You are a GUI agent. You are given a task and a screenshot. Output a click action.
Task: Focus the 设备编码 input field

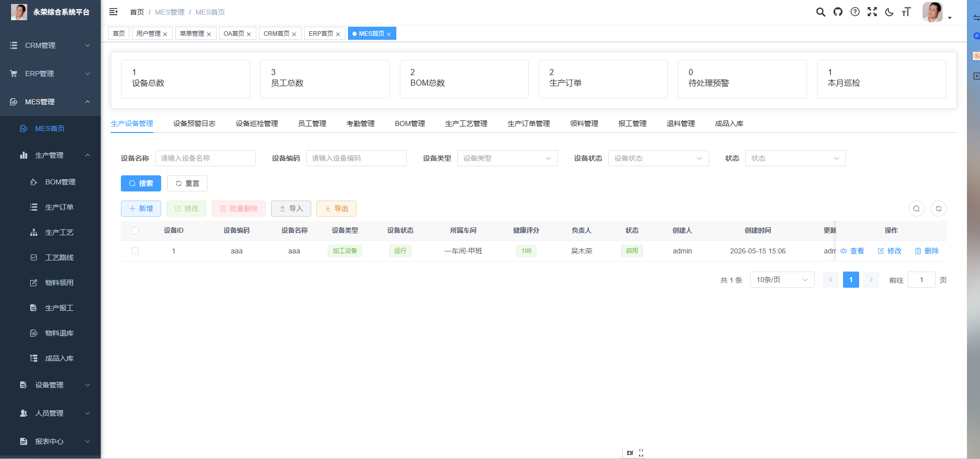357,158
